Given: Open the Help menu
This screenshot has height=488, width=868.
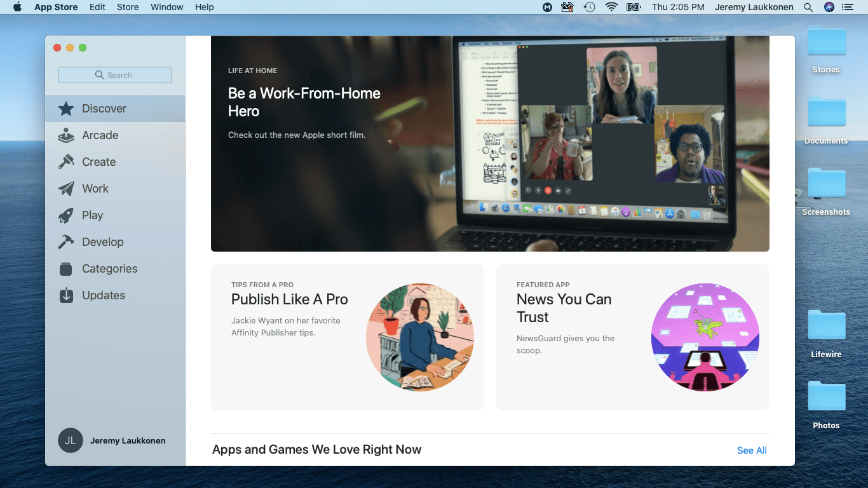Looking at the screenshot, I should (205, 7).
